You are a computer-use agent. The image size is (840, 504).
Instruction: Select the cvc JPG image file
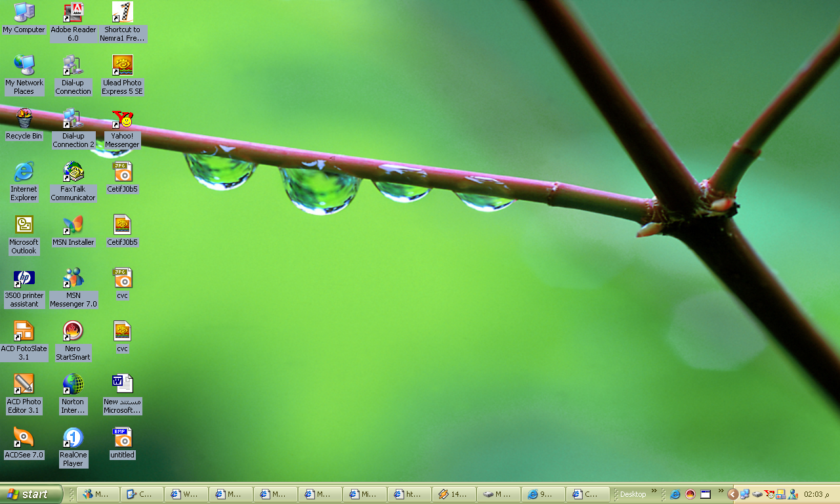click(122, 284)
